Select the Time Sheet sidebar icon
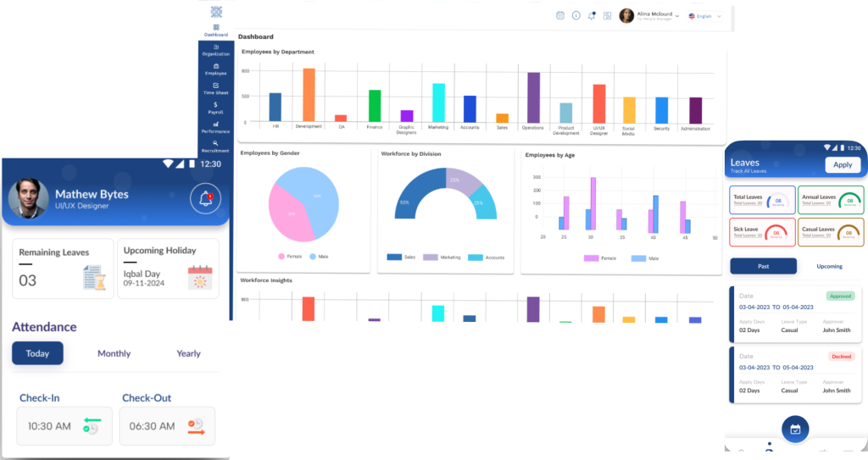 click(216, 86)
